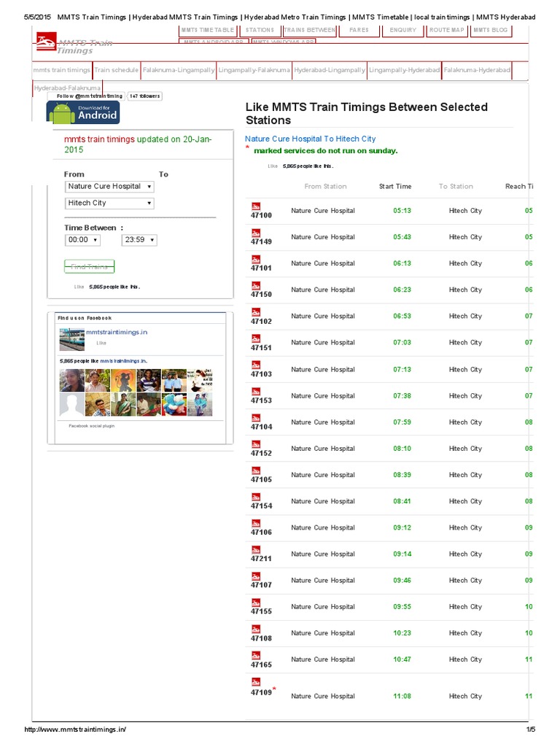Click the train icon for train 47101
560x747 pixels.
click(256, 259)
